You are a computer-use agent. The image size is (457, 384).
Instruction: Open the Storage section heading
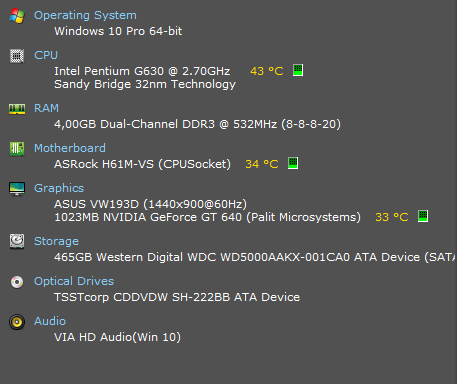click(x=56, y=241)
